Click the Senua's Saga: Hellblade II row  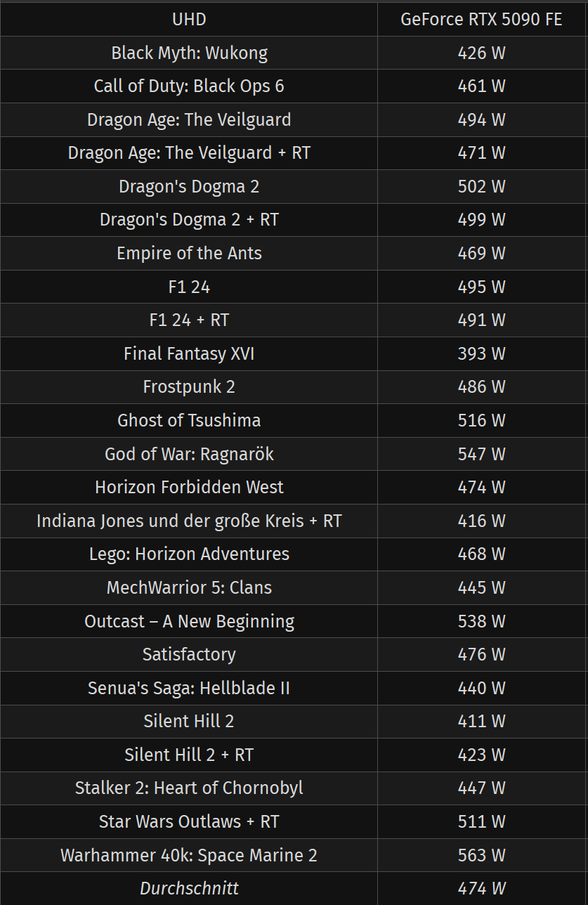[x=294, y=688]
